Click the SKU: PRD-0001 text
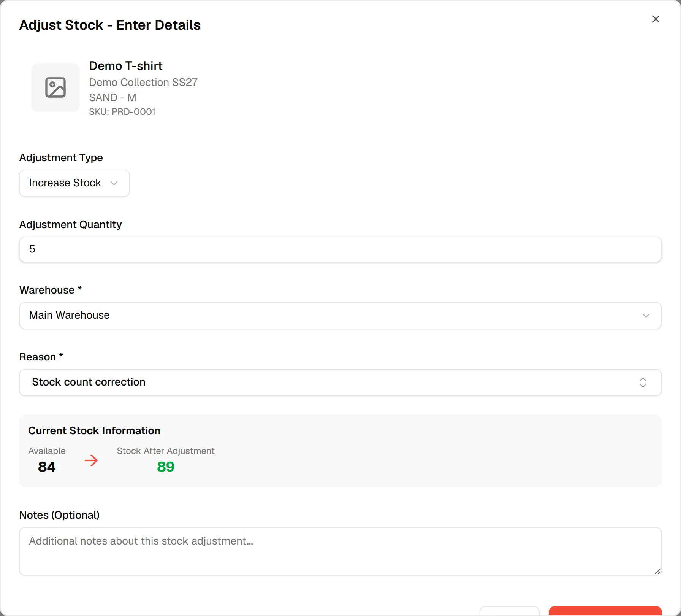The image size is (681, 616). pos(122,112)
